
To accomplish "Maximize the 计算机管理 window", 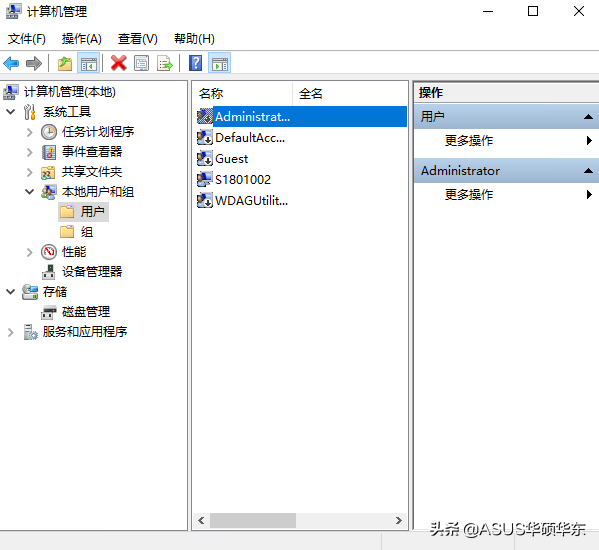I will tap(533, 11).
